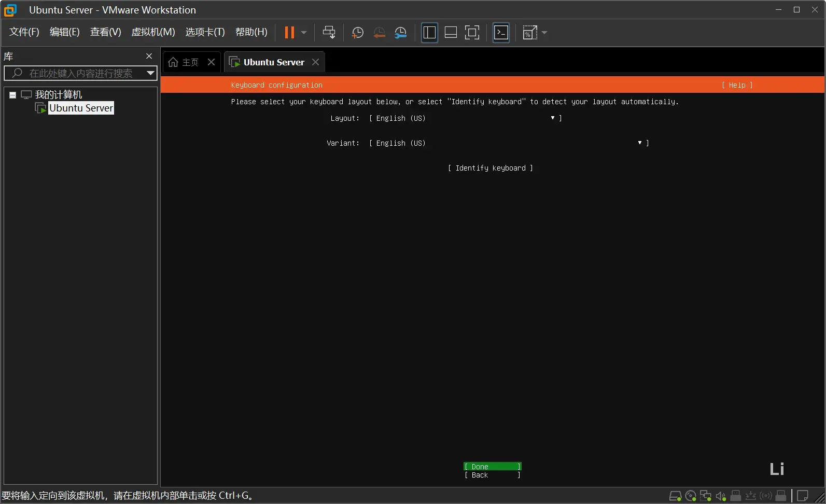Screen dimensions: 826x504
Task: Toggle the thumbnail bar view
Action: tap(451, 33)
